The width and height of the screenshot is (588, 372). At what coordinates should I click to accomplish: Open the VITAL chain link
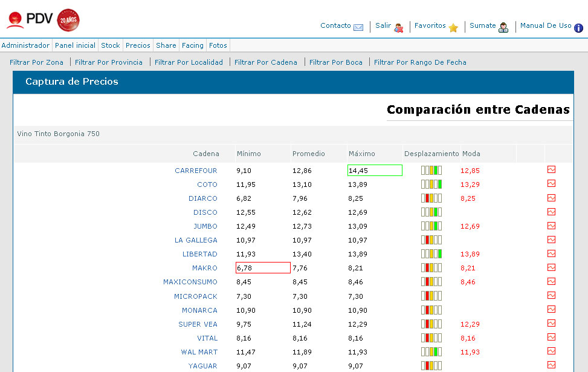207,338
